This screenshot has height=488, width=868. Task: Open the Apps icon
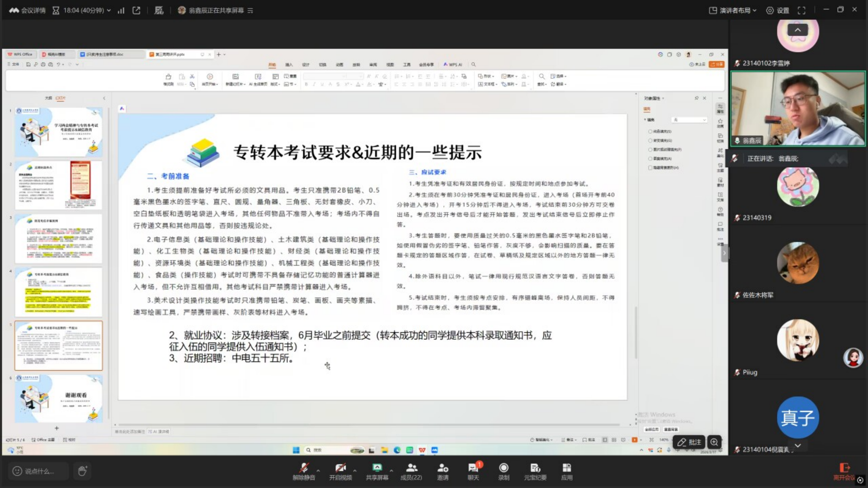pyautogui.click(x=566, y=471)
